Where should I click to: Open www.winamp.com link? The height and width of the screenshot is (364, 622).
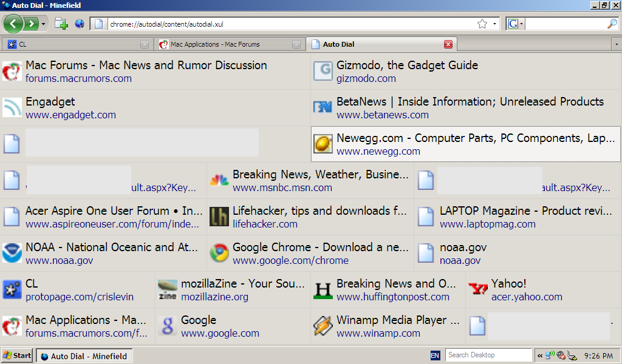coord(378,334)
